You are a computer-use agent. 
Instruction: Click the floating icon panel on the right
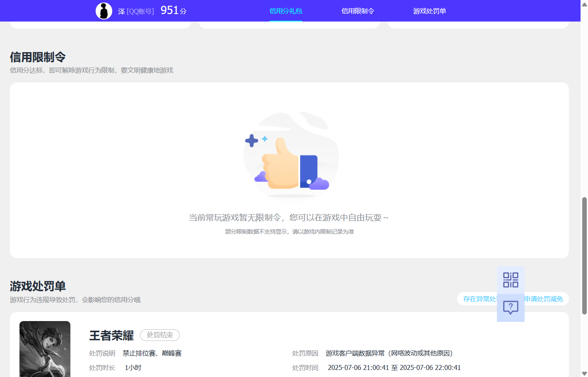click(x=511, y=293)
